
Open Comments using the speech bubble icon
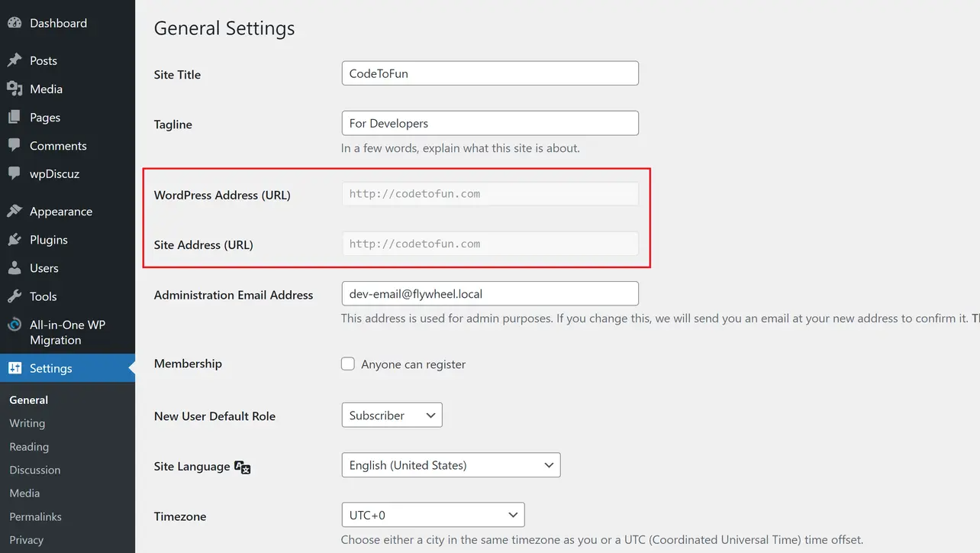[x=15, y=145]
